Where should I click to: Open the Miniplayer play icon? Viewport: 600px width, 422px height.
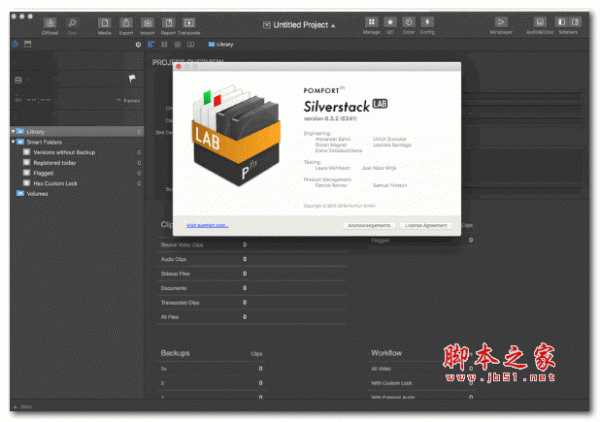tap(501, 22)
